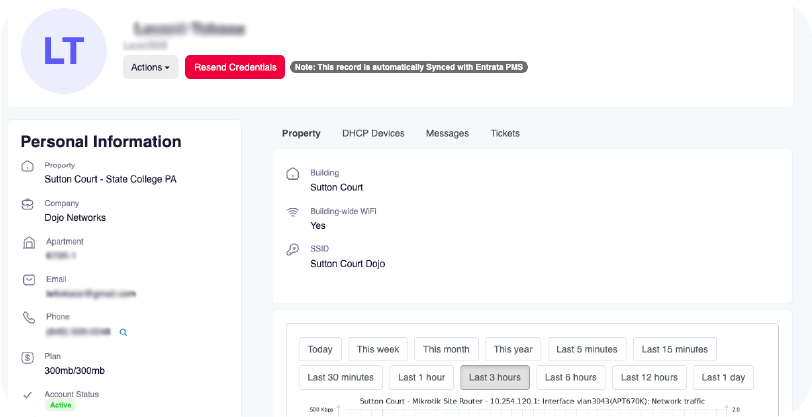The height and width of the screenshot is (417, 812).
Task: Open the Actions dropdown menu
Action: (x=150, y=67)
